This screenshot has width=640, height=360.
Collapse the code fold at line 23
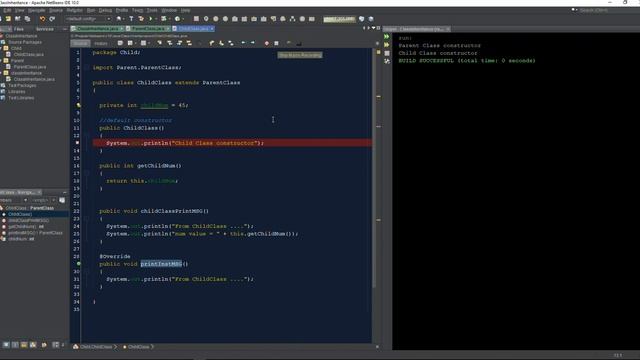(87, 219)
